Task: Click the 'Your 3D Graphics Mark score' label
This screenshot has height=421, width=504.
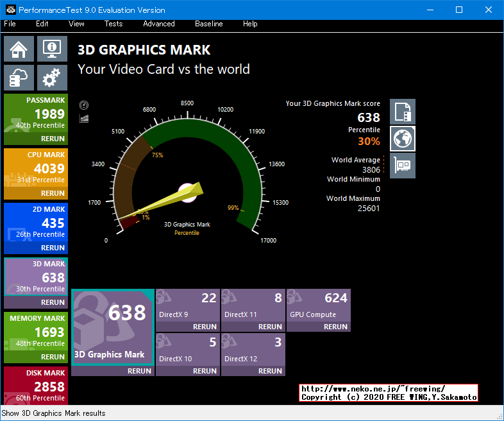Action: [333, 103]
